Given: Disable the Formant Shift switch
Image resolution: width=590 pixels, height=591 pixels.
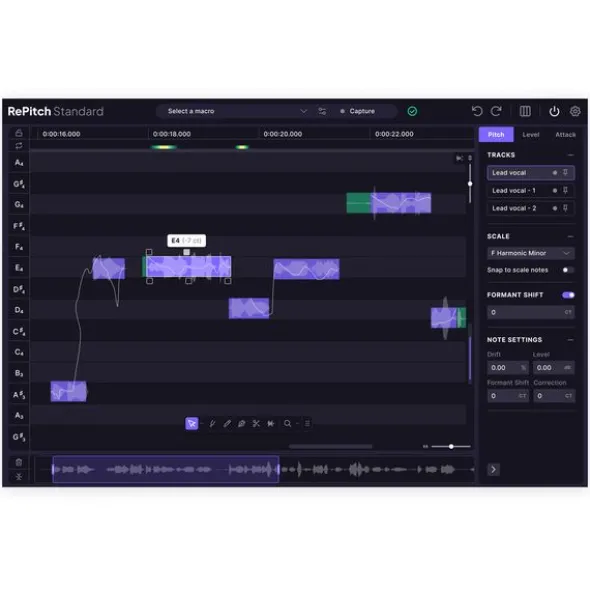Looking at the screenshot, I should 568,295.
